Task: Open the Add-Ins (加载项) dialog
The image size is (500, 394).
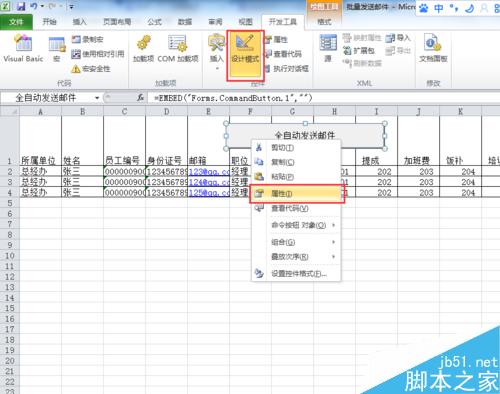Action: (144, 49)
